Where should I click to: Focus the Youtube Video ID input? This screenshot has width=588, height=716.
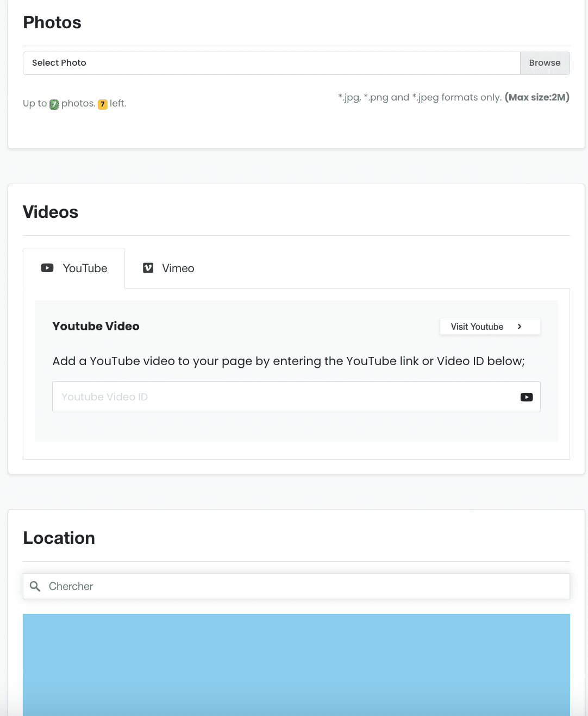click(x=283, y=397)
